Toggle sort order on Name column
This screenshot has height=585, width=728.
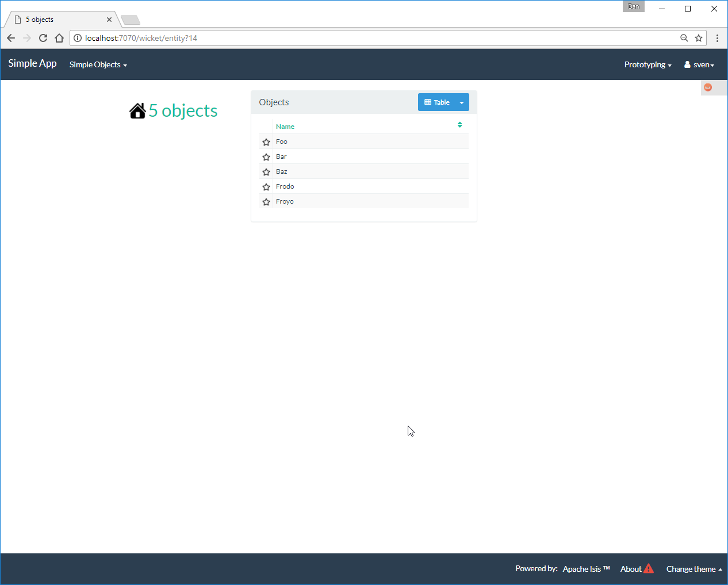click(x=459, y=125)
